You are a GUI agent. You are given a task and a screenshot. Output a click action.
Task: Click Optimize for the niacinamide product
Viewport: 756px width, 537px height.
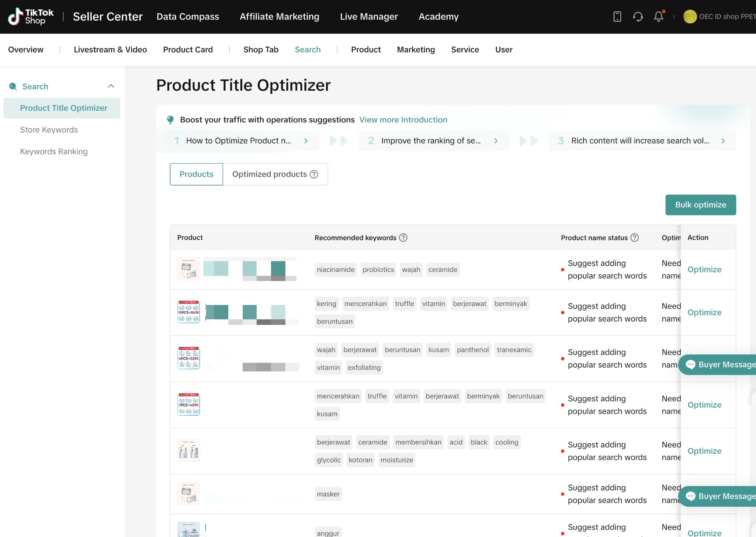coord(704,269)
